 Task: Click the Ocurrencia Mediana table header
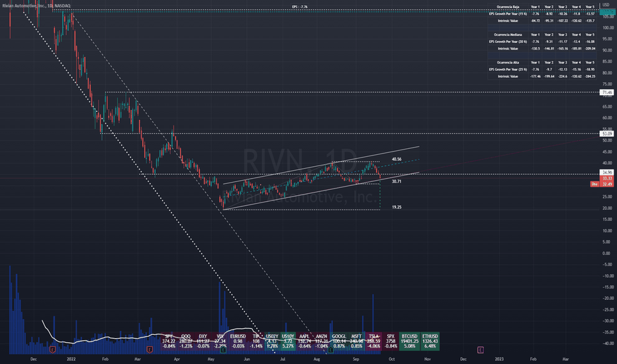click(x=508, y=34)
